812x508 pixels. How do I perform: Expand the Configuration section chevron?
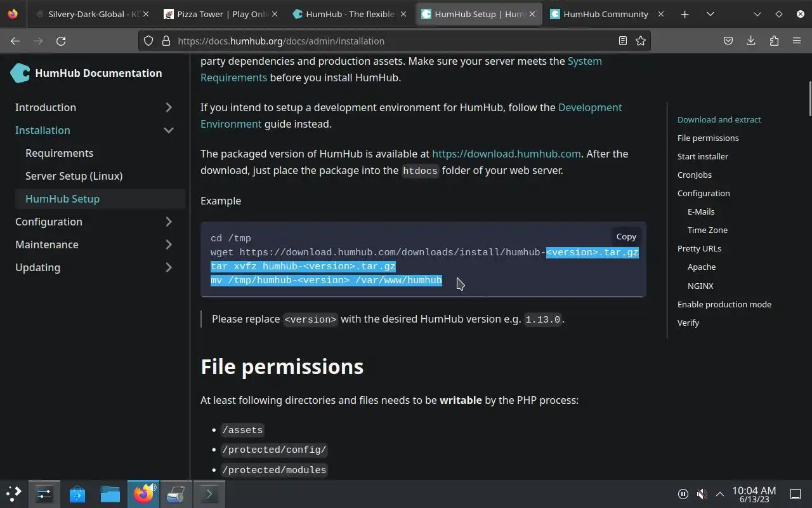[x=169, y=222]
